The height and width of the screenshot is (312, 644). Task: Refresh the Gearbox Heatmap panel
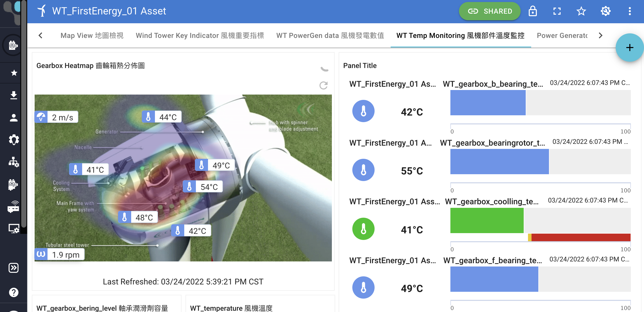[324, 85]
